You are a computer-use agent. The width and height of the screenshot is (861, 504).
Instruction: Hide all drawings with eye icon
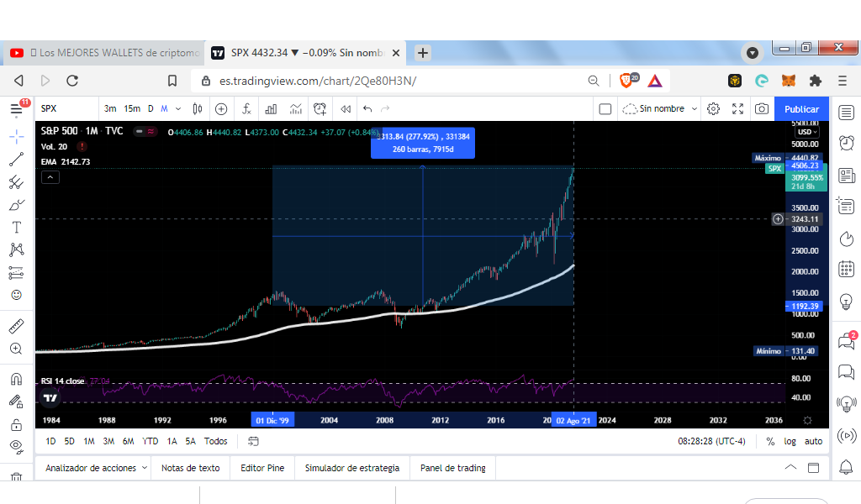coord(17,445)
